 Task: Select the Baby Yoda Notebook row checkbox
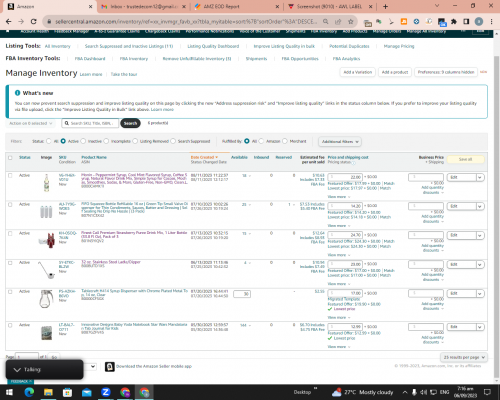10,325
